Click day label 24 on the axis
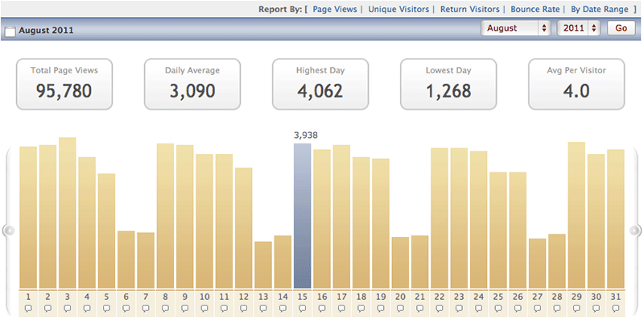The width and height of the screenshot is (644, 320). click(x=478, y=297)
